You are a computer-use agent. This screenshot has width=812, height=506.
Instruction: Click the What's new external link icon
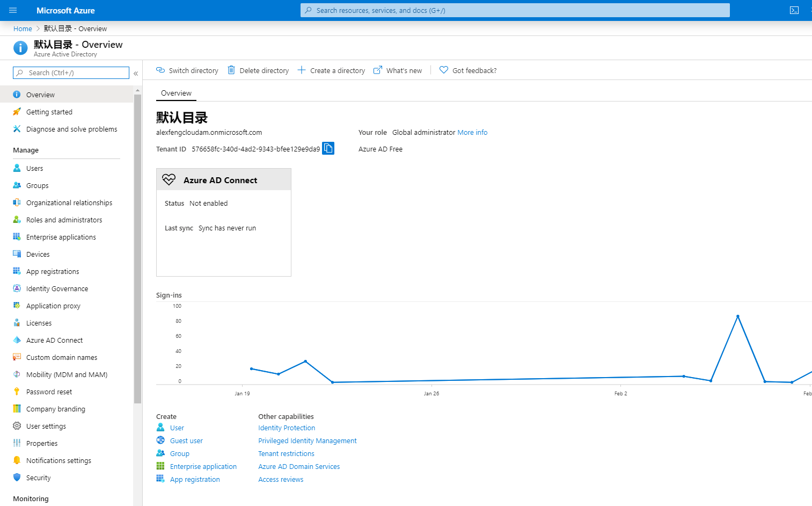click(x=378, y=70)
